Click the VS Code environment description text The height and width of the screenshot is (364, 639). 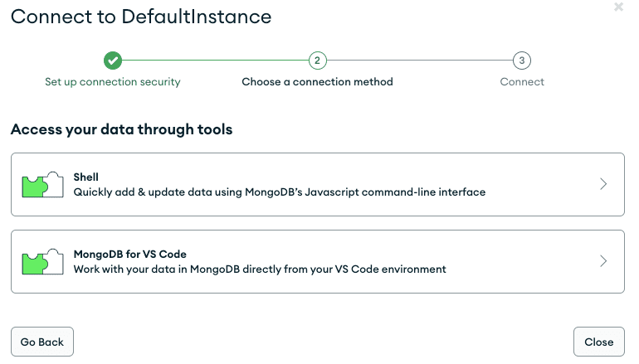pos(260,269)
